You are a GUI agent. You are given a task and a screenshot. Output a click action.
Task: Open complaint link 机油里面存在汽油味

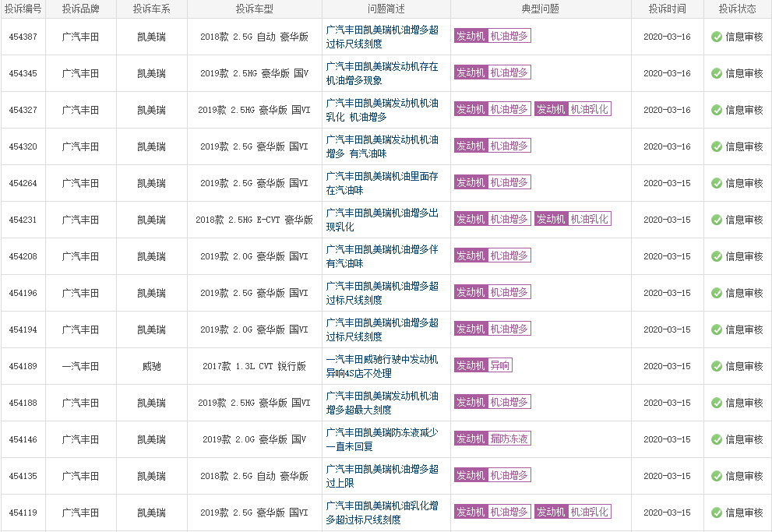click(x=382, y=183)
